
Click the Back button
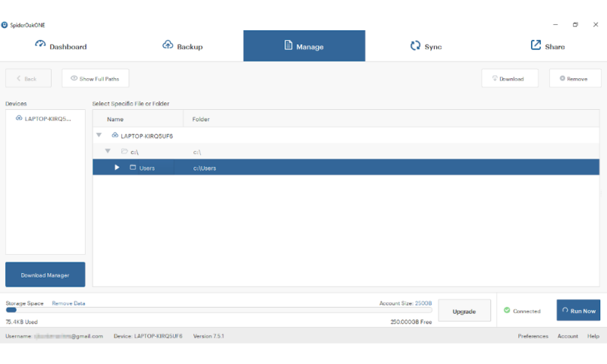click(28, 79)
